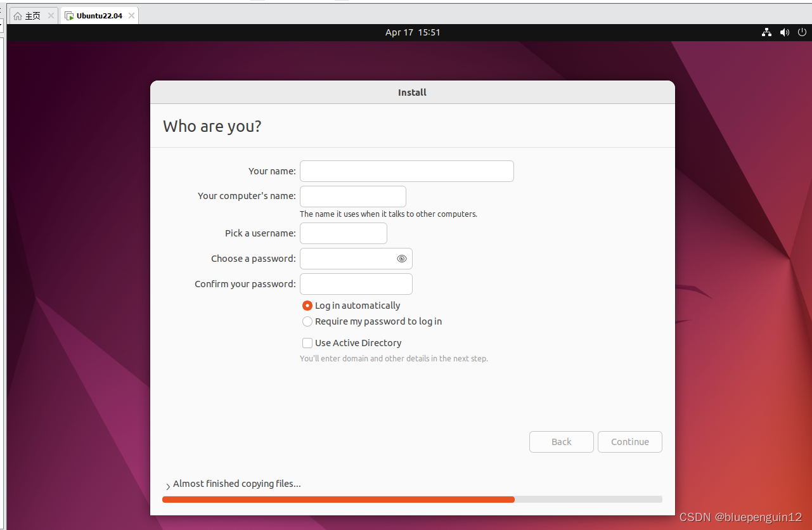This screenshot has height=530, width=812.
Task: Choose Require my password to log in
Action: click(x=307, y=321)
